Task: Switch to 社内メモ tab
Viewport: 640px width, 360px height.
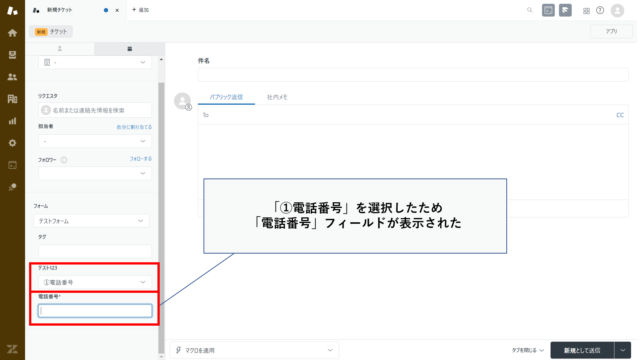Action: (277, 97)
